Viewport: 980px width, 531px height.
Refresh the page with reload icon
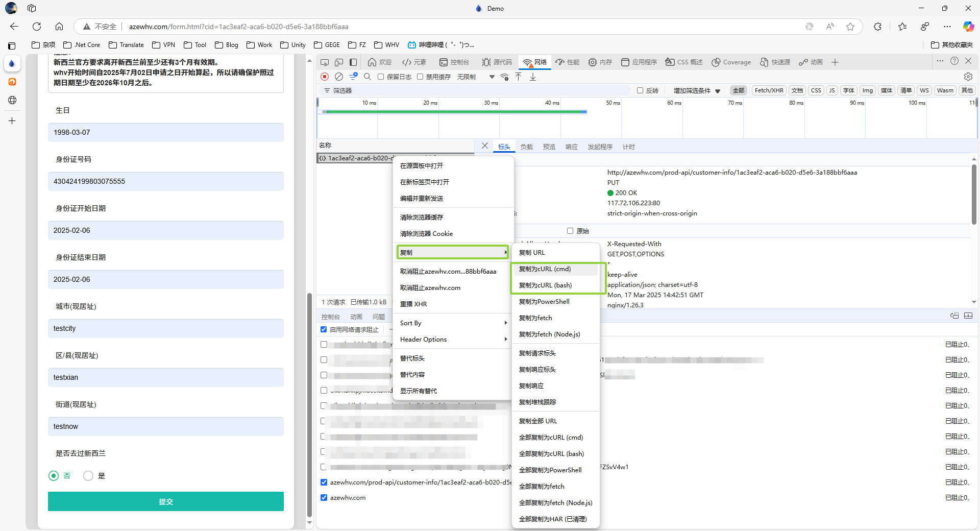pyautogui.click(x=37, y=27)
